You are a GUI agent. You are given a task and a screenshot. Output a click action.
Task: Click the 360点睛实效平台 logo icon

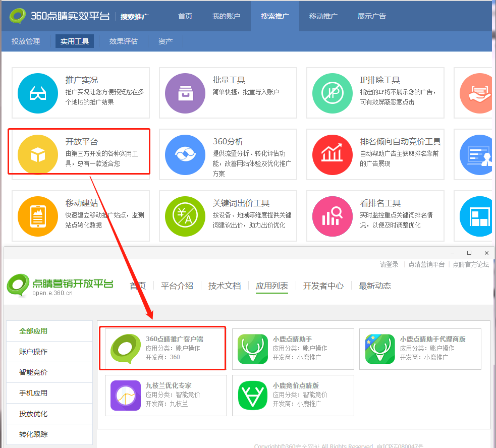18,16
